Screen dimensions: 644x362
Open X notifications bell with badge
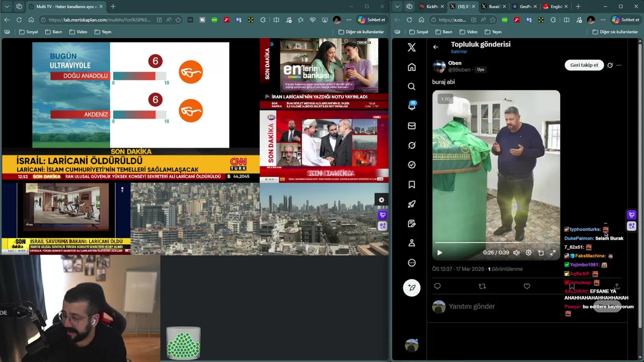click(412, 106)
